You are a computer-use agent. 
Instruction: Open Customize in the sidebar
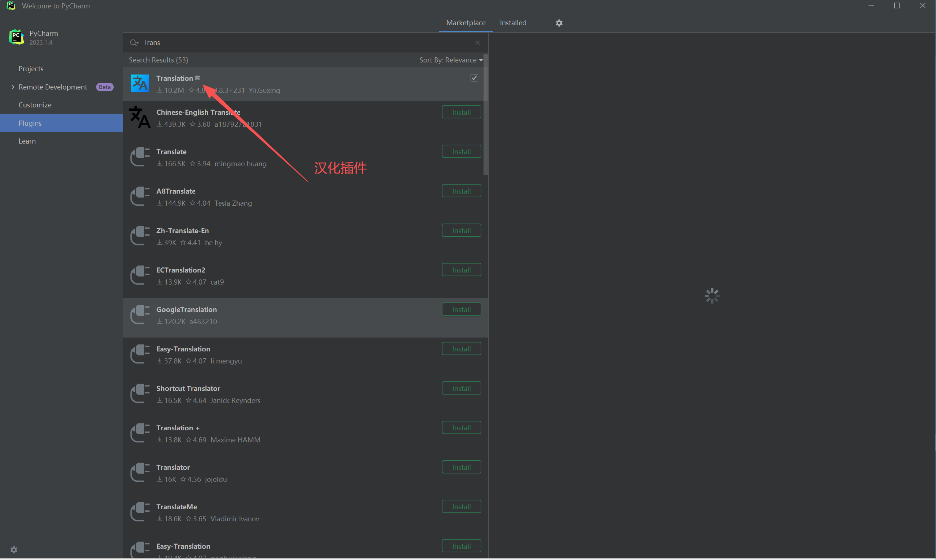coord(35,105)
